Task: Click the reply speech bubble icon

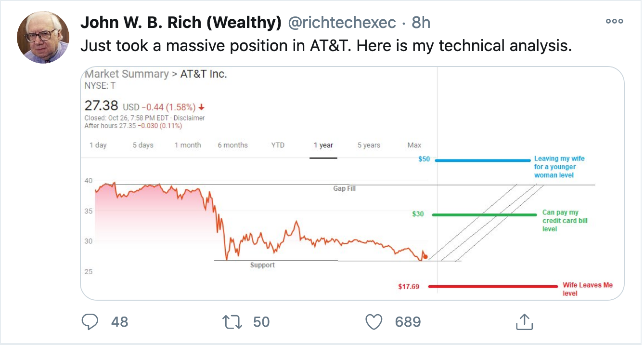Action: click(x=90, y=321)
